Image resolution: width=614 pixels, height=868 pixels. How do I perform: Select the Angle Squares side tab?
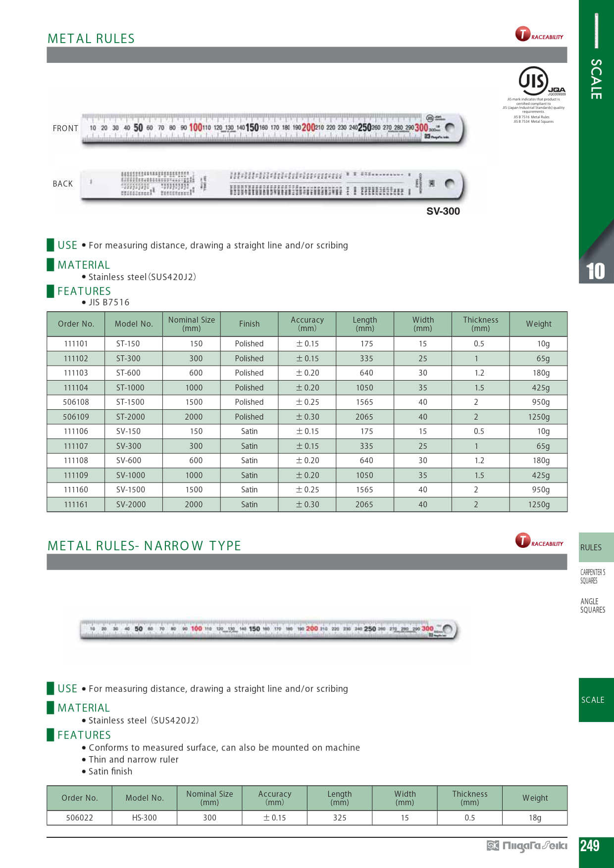coord(593,606)
